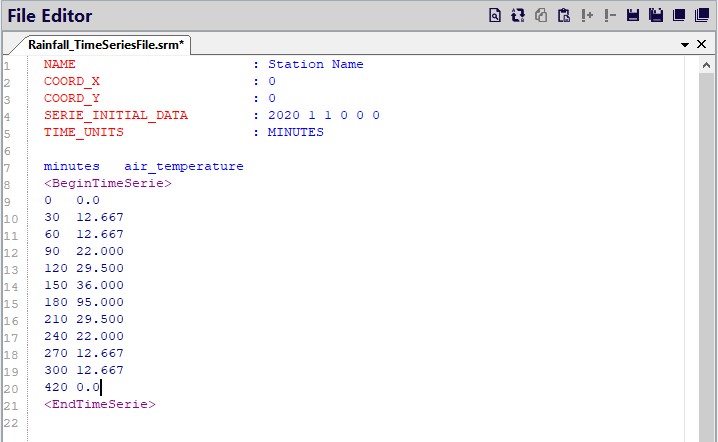This screenshot has height=442, width=718.
Task: Click the '150 36.000' data row
Action: (x=84, y=285)
